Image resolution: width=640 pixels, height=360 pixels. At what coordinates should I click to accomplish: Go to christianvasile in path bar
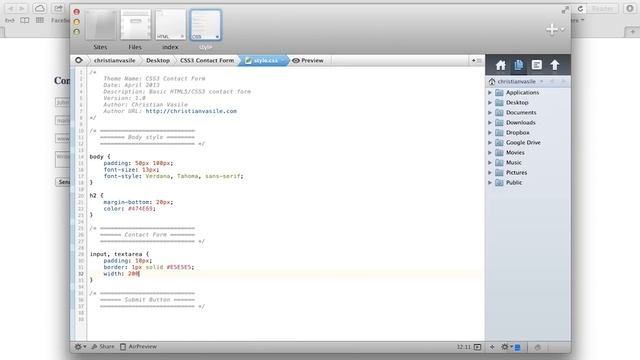tap(114, 60)
